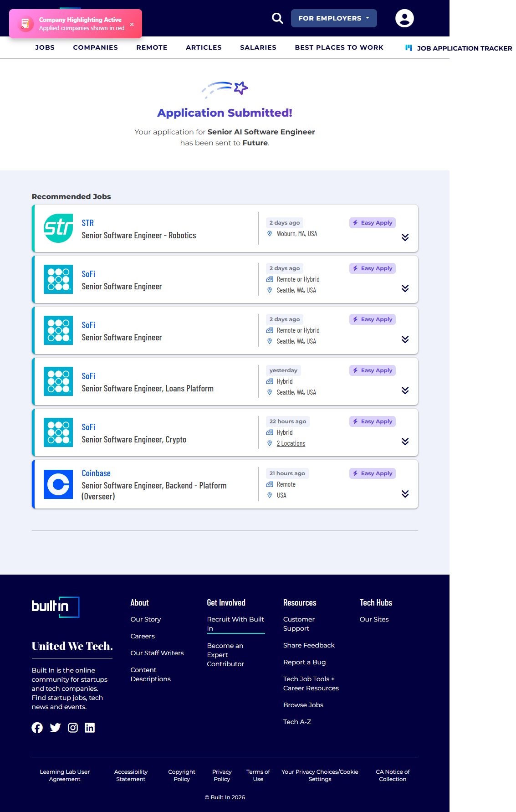This screenshot has width=516, height=812.
Task: Click the 2 Locations link
Action: point(291,443)
